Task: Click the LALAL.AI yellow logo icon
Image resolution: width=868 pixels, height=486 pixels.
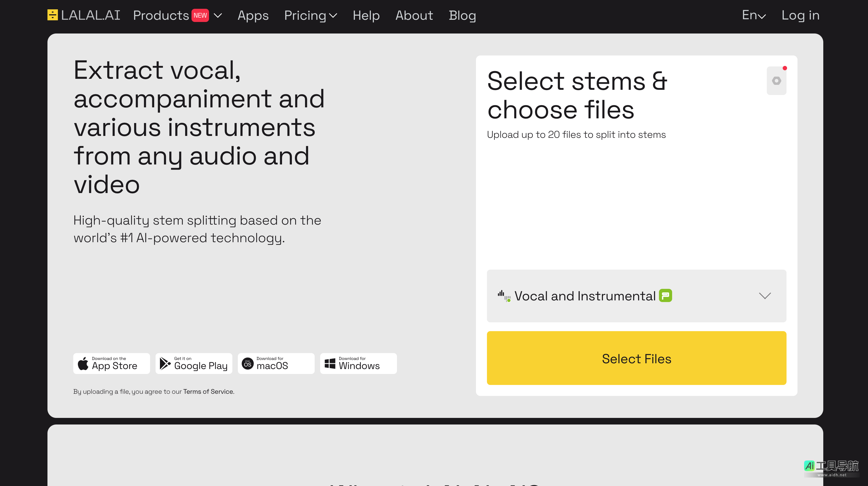Action: click(53, 15)
